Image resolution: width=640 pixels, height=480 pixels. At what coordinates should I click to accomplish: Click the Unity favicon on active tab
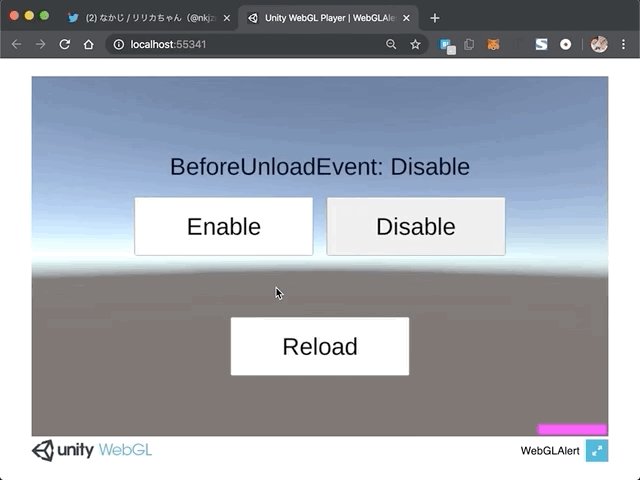[253, 18]
